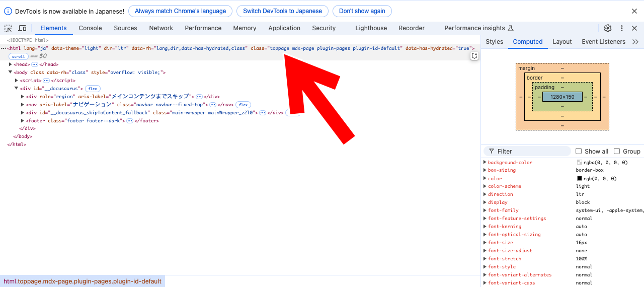Select the Computed sidebar tab
The width and height of the screenshot is (644, 287).
pyautogui.click(x=528, y=42)
